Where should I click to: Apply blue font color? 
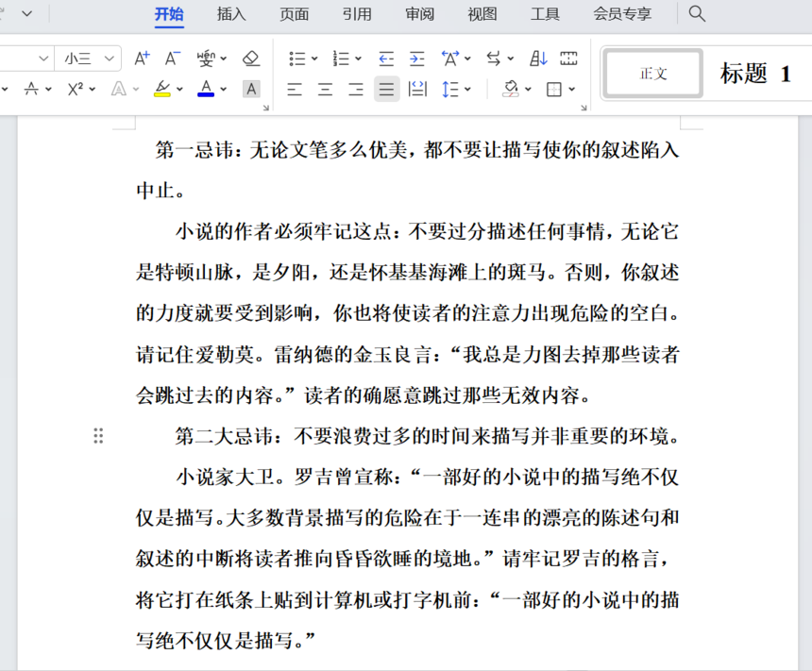click(206, 89)
